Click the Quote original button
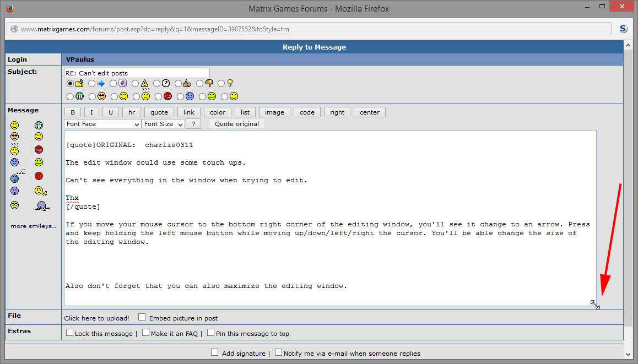This screenshot has width=638, height=364. click(237, 124)
